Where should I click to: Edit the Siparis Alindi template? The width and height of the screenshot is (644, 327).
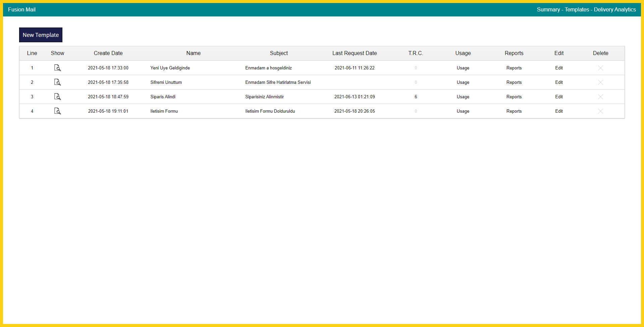(559, 97)
